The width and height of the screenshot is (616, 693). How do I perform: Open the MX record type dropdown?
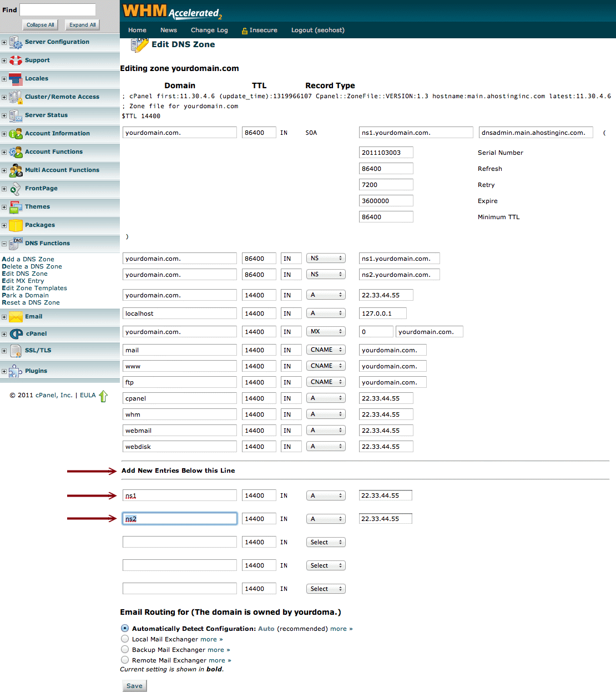coord(326,331)
